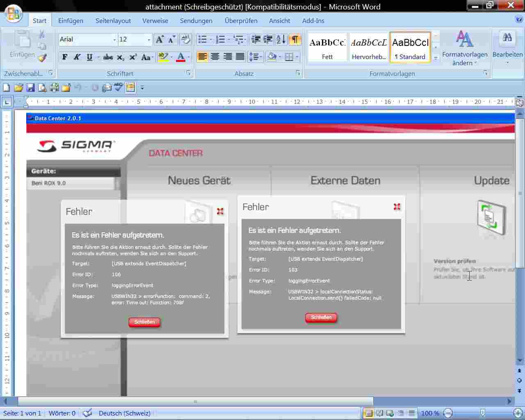525x420 pixels.
Task: Expand the styles gallery more arrow
Action: [436, 58]
